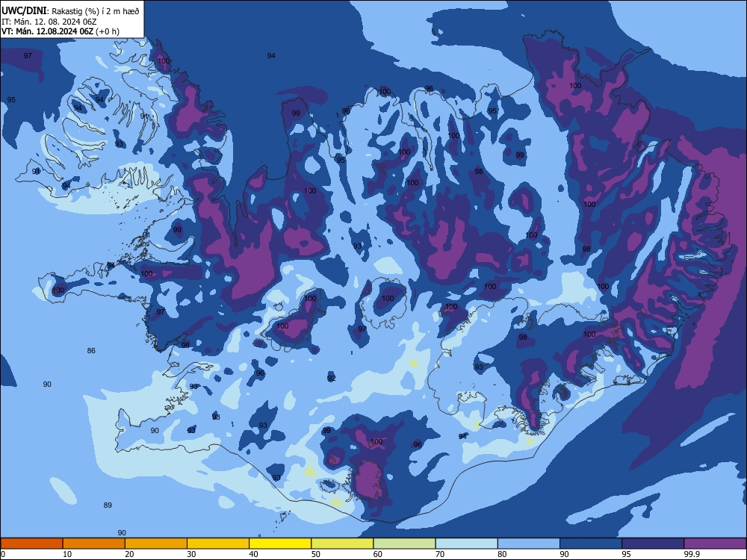Viewport: 747px width, 560px height.
Task: Click the '20' legend scale label
Action: point(129,554)
